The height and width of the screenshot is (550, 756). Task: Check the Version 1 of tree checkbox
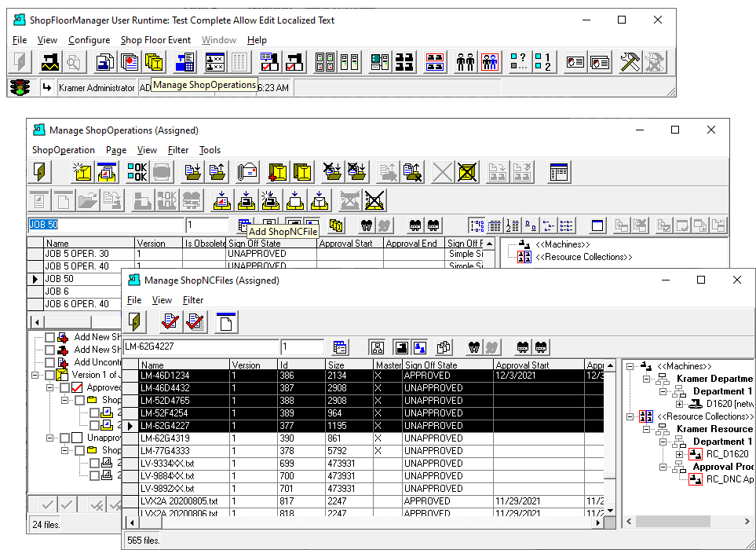point(50,375)
